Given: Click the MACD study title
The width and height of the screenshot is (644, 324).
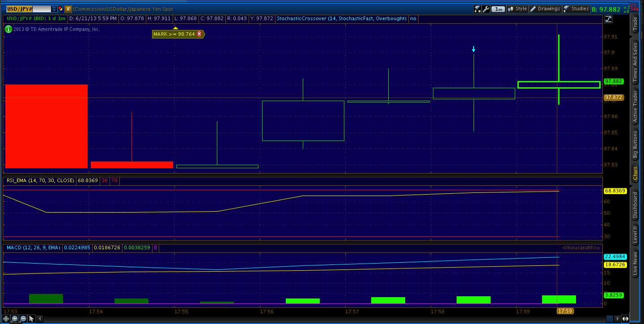Looking at the screenshot, I should click(34, 247).
